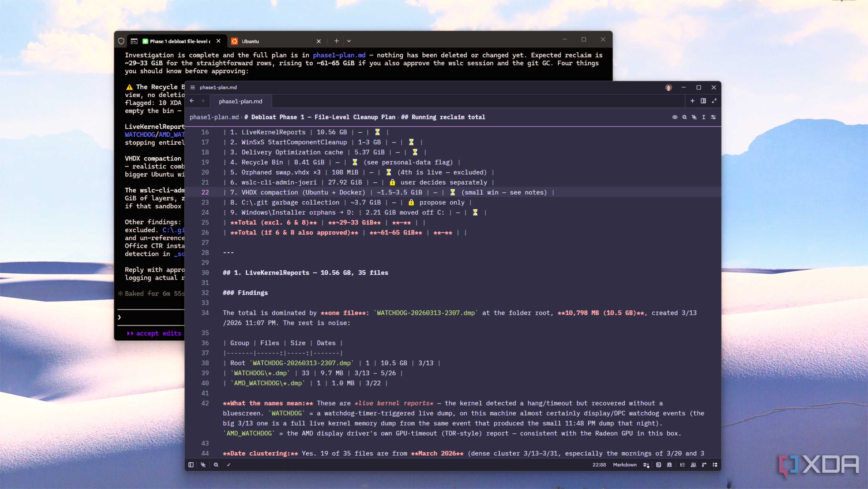Screen dimensions: 868x489
Task: Click line number 30 in the gutter
Action: tap(205, 272)
